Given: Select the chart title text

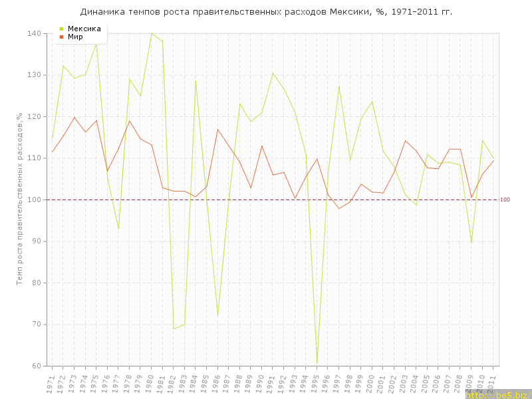Looking at the screenshot, I should click(266, 12).
